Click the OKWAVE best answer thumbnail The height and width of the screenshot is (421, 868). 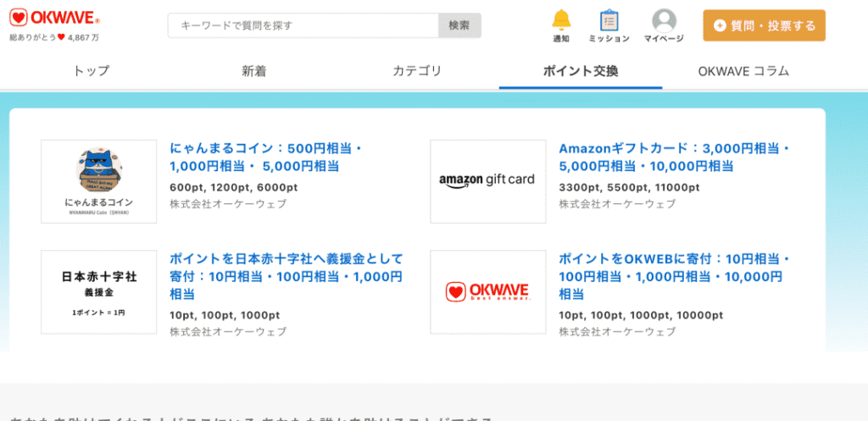point(487,292)
